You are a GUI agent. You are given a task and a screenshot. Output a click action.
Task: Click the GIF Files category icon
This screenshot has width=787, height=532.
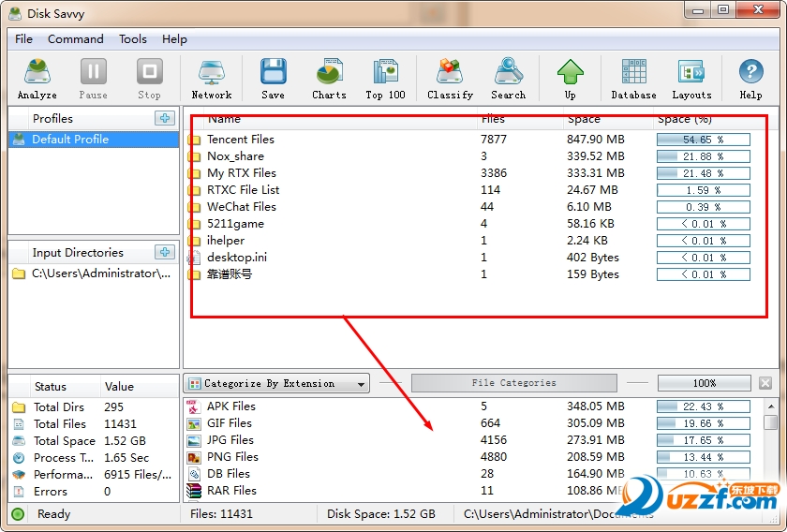[x=194, y=423]
